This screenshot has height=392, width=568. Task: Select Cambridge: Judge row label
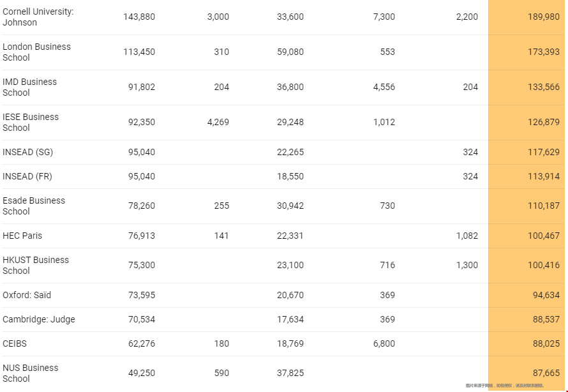pyautogui.click(x=39, y=320)
